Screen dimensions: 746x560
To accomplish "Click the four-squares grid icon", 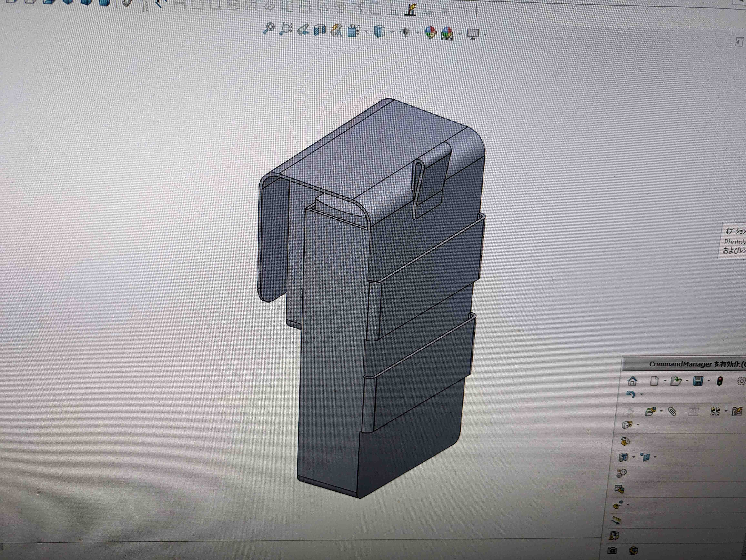I will tap(715, 411).
